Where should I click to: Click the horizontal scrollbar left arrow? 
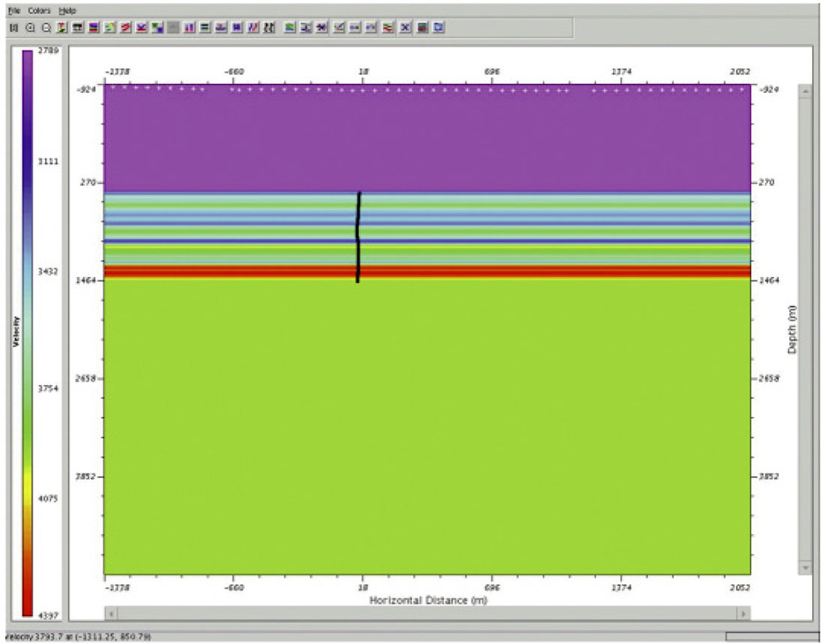tap(111, 613)
